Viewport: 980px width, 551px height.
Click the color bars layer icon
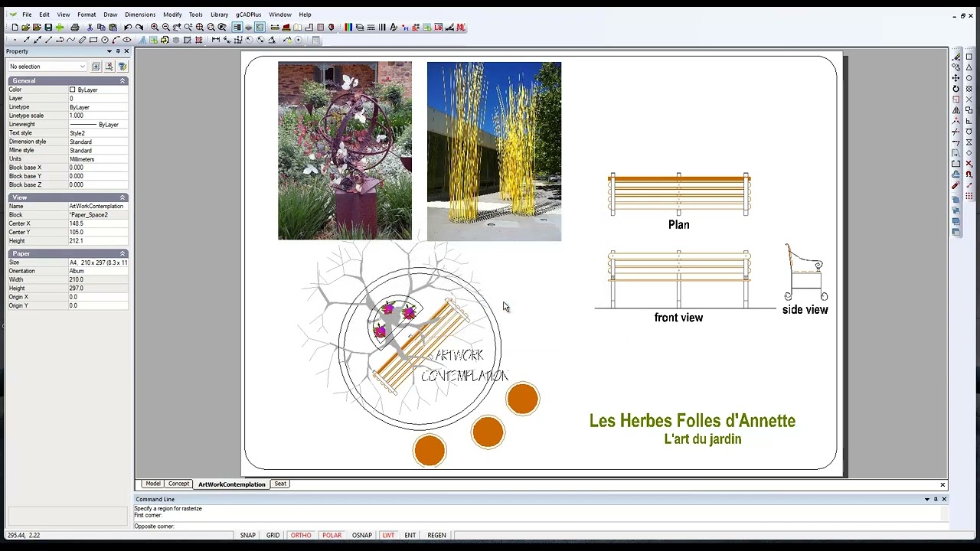point(348,27)
